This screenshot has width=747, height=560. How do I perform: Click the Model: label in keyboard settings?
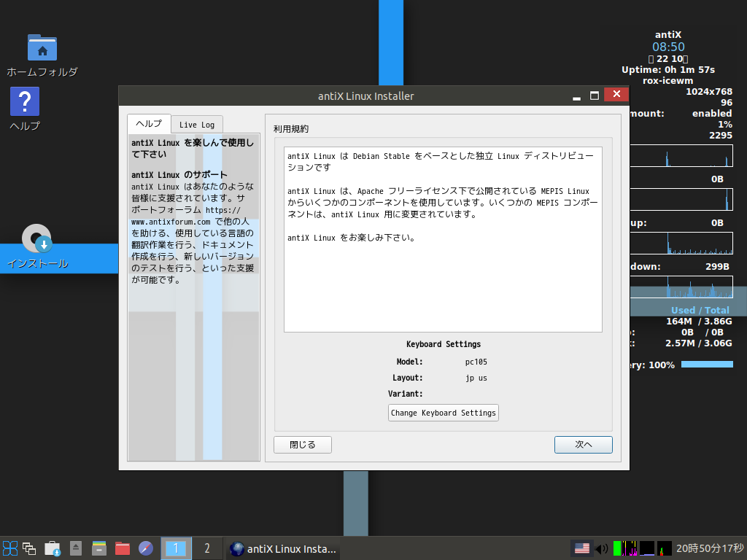[x=409, y=362]
